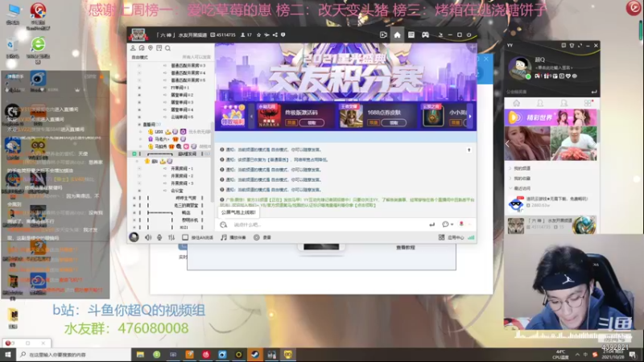
Task: Claim the 1688点券皮肤 reward button
Action: (394, 123)
